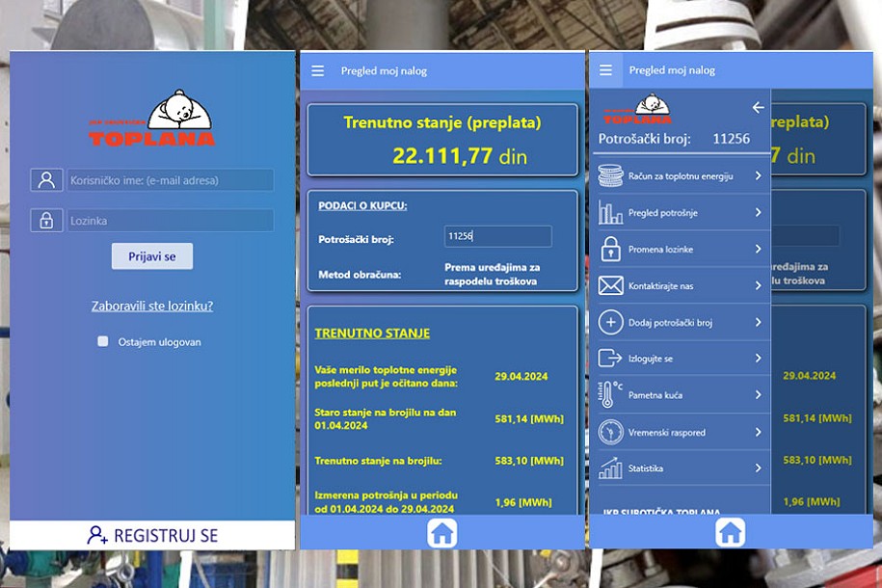Expand the Pametna kuća chevron
Screen dimensions: 882x588
(x=759, y=394)
